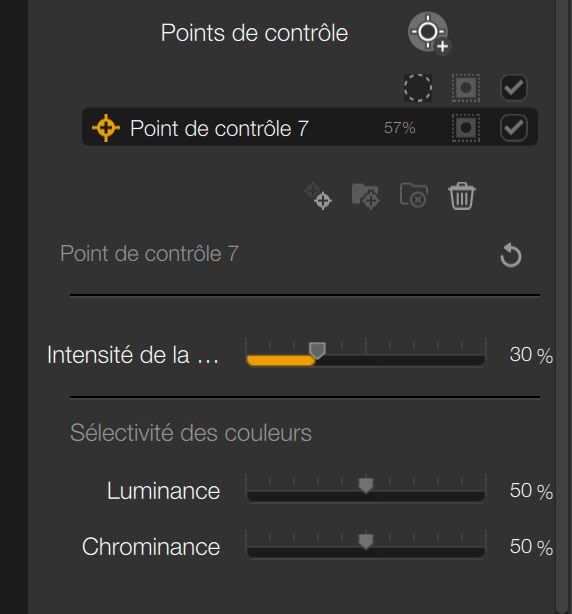Click the Luminance 50 % value field
This screenshot has height=614, width=572.
pyautogui.click(x=531, y=491)
